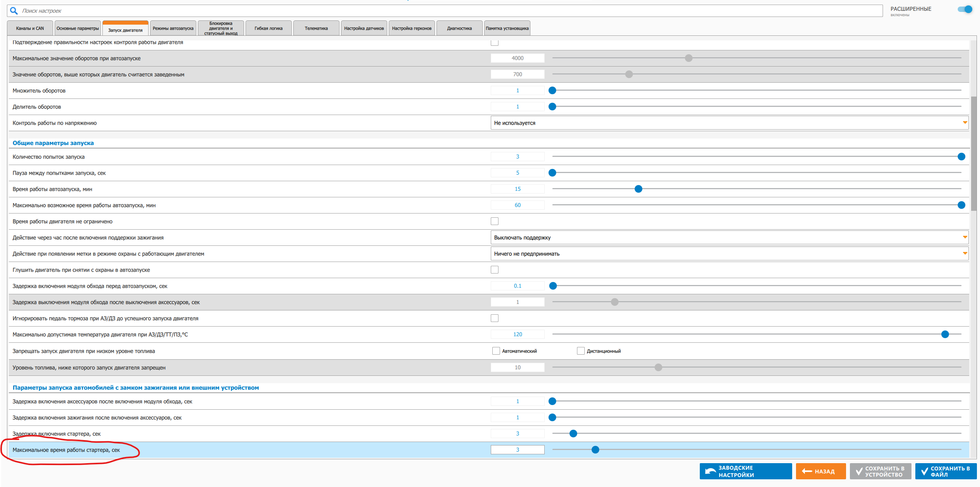Switch to the Каналы и CAN tab
The height and width of the screenshot is (487, 980).
coord(30,28)
